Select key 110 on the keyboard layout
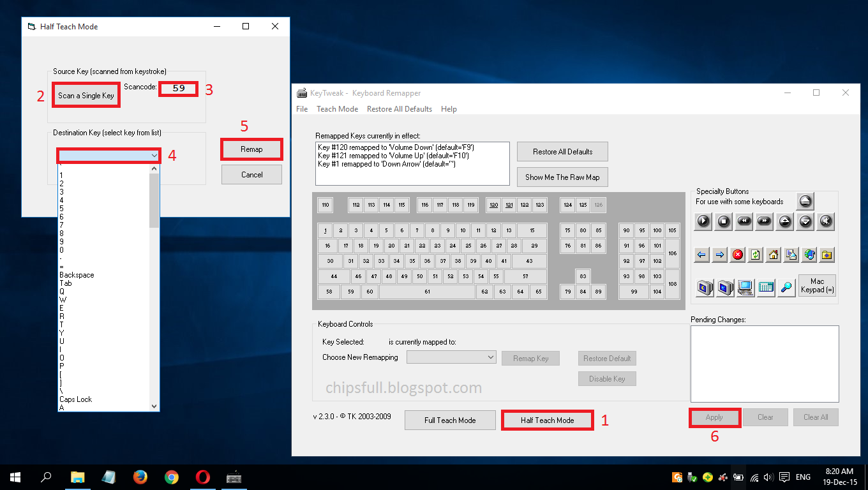 click(325, 205)
